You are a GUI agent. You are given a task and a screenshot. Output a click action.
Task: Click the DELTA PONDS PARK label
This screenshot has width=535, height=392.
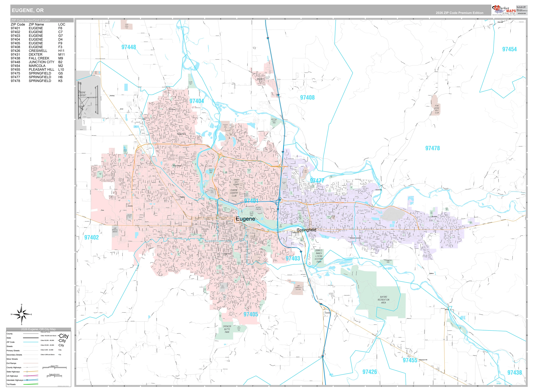pyautogui.click(x=211, y=171)
